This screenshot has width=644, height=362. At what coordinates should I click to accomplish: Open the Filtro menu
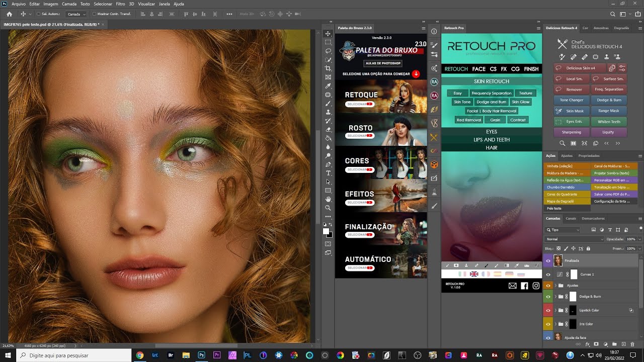120,4
